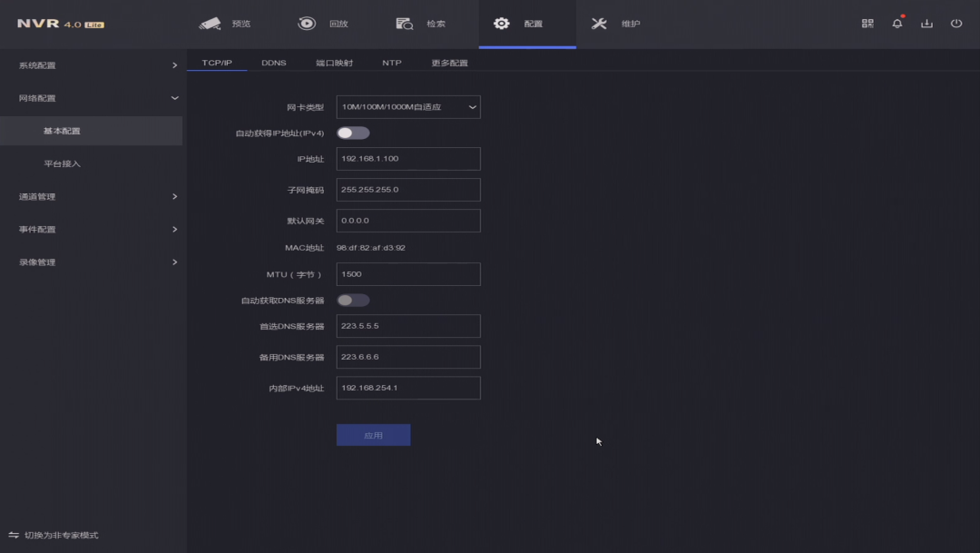
Task: Click the download/export icon at top right
Action: (x=926, y=23)
